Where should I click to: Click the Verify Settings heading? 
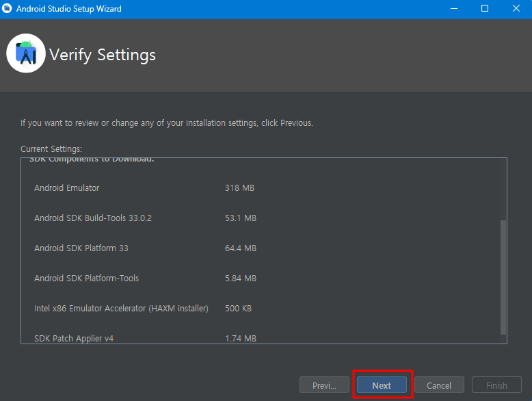coord(103,55)
